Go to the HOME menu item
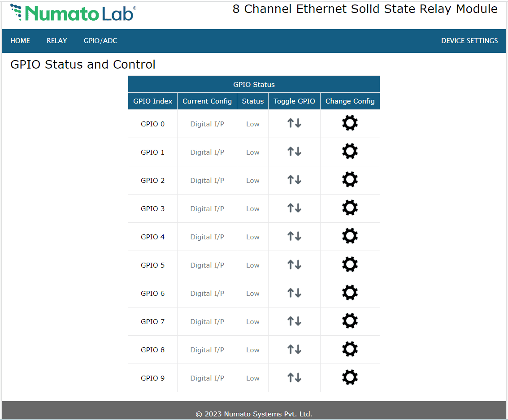The height and width of the screenshot is (420, 508). [x=20, y=41]
